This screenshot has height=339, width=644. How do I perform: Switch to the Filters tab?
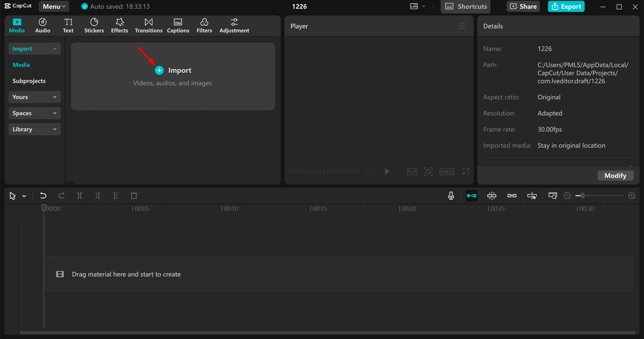tap(204, 26)
